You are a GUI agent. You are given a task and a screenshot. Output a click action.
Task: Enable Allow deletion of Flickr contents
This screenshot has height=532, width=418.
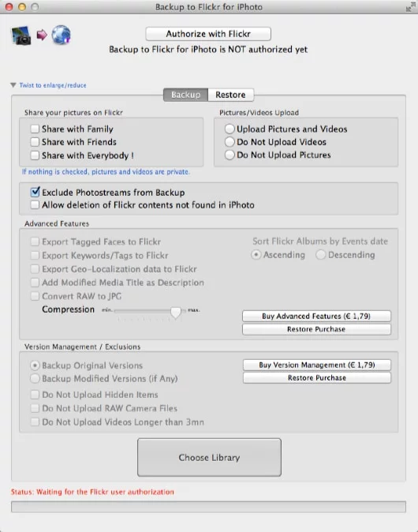click(35, 205)
